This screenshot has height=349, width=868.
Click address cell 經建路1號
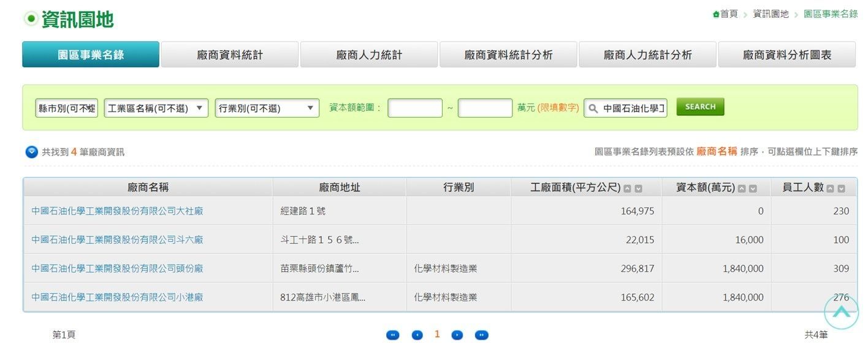302,211
